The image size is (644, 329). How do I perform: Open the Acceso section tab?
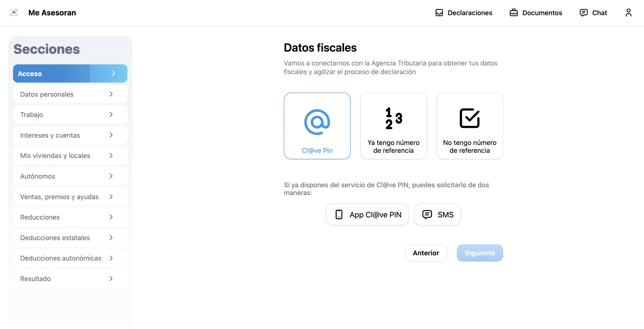coord(70,73)
